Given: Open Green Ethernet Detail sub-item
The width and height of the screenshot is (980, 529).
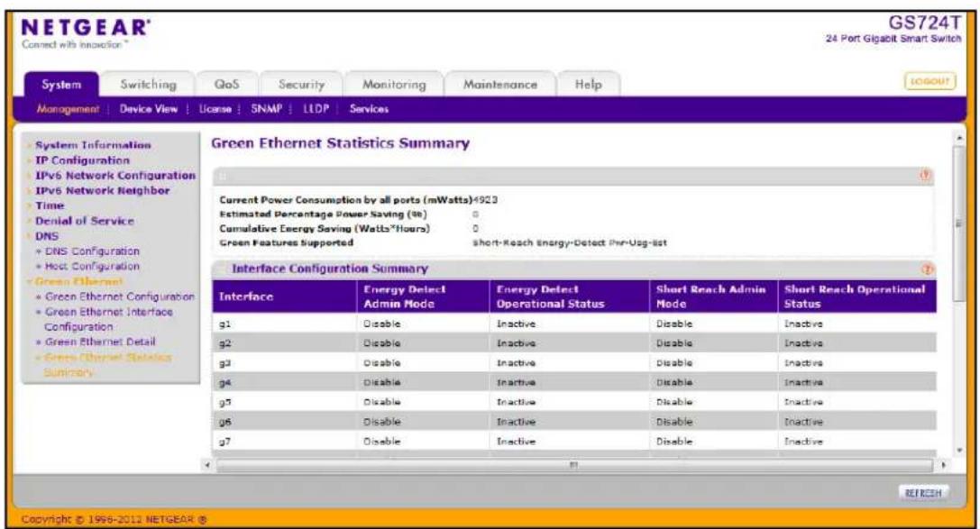Looking at the screenshot, I should click(x=100, y=342).
